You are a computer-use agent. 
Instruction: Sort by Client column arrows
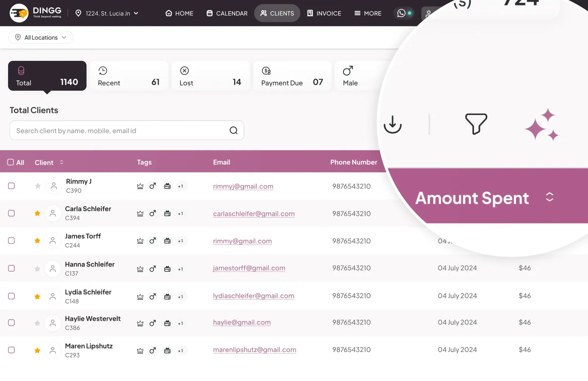62,162
